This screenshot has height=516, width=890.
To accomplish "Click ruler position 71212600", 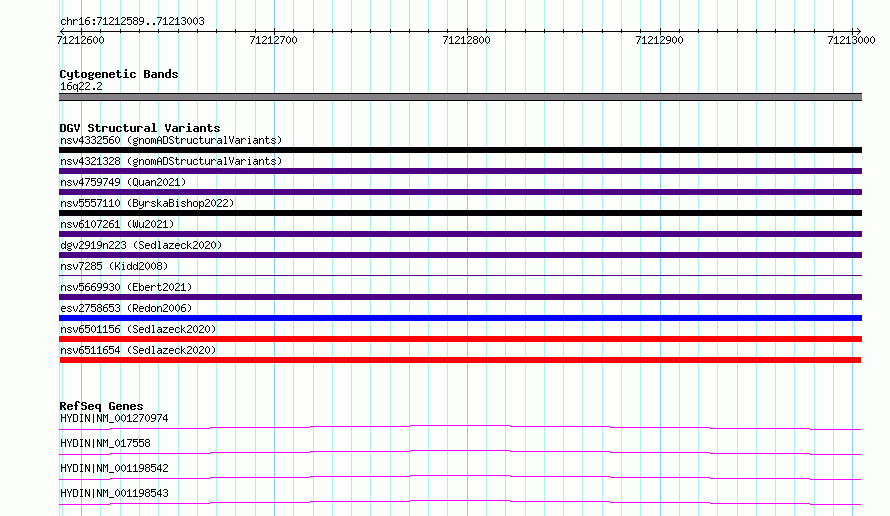I will click(81, 40).
